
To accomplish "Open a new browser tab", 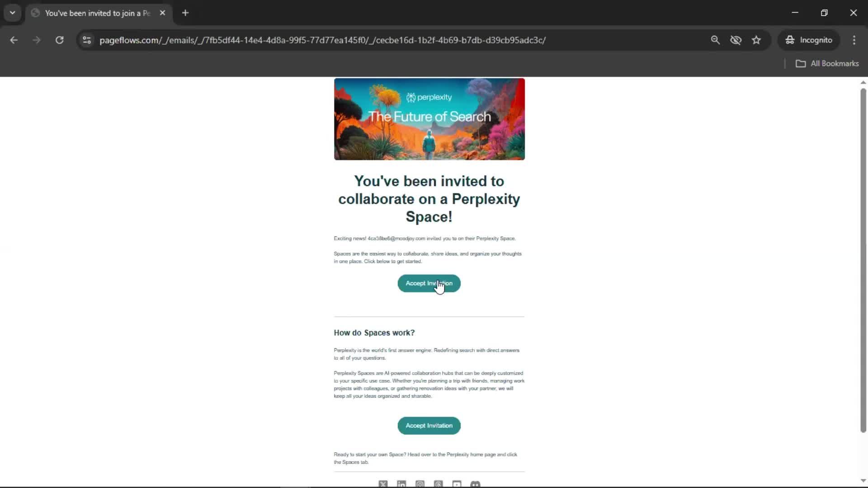I will [x=185, y=13].
